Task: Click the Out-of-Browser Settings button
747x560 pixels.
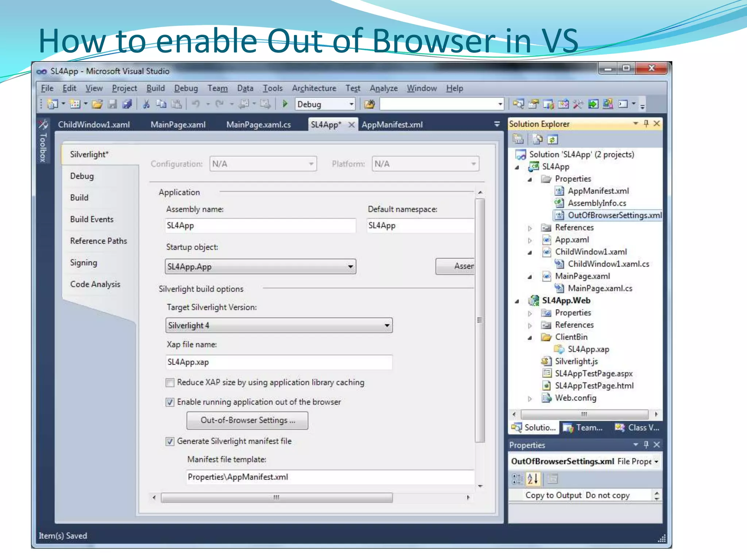Action: pos(247,420)
